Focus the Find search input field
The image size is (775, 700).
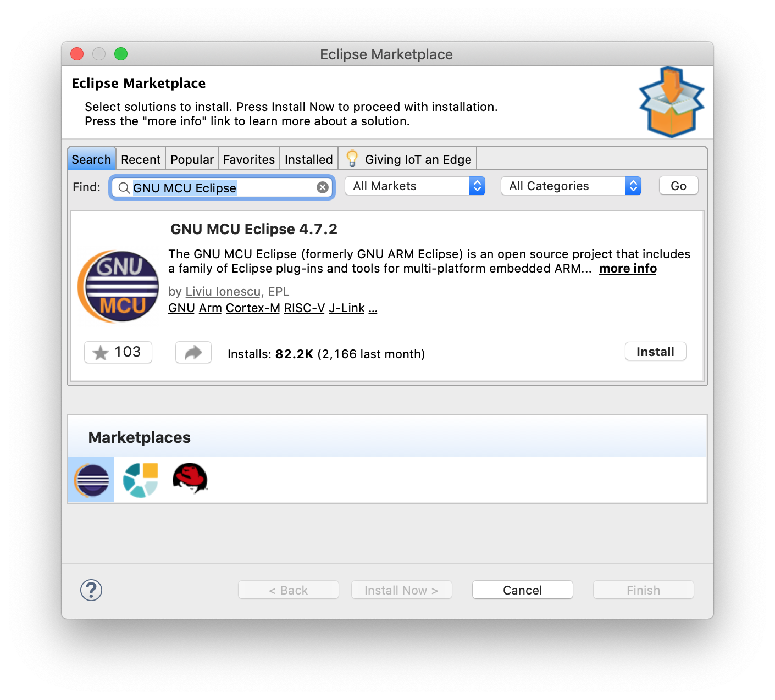coord(222,188)
